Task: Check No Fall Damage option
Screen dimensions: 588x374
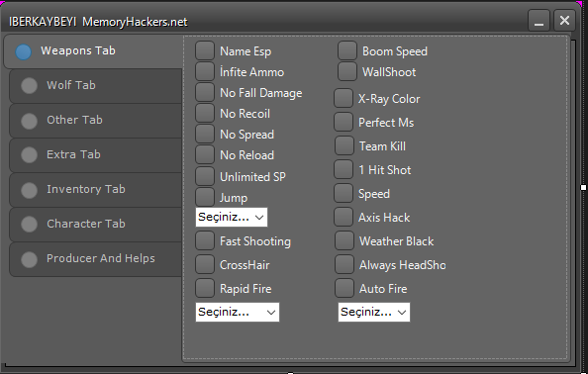Action: pyautogui.click(x=205, y=92)
